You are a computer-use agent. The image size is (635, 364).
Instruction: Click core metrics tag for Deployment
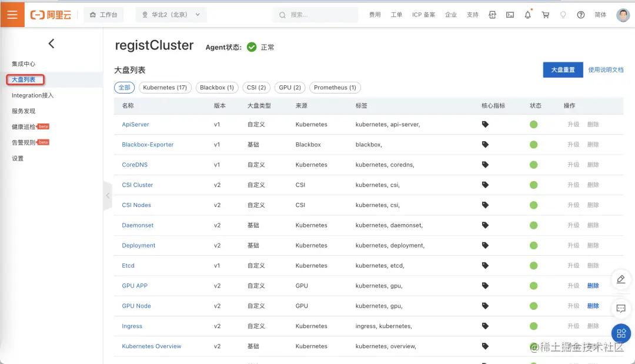click(485, 245)
